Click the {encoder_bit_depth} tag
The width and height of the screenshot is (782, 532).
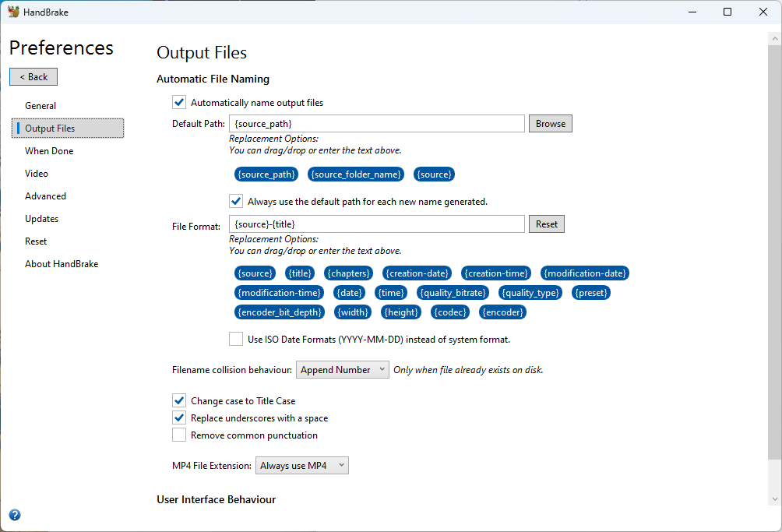click(x=280, y=312)
